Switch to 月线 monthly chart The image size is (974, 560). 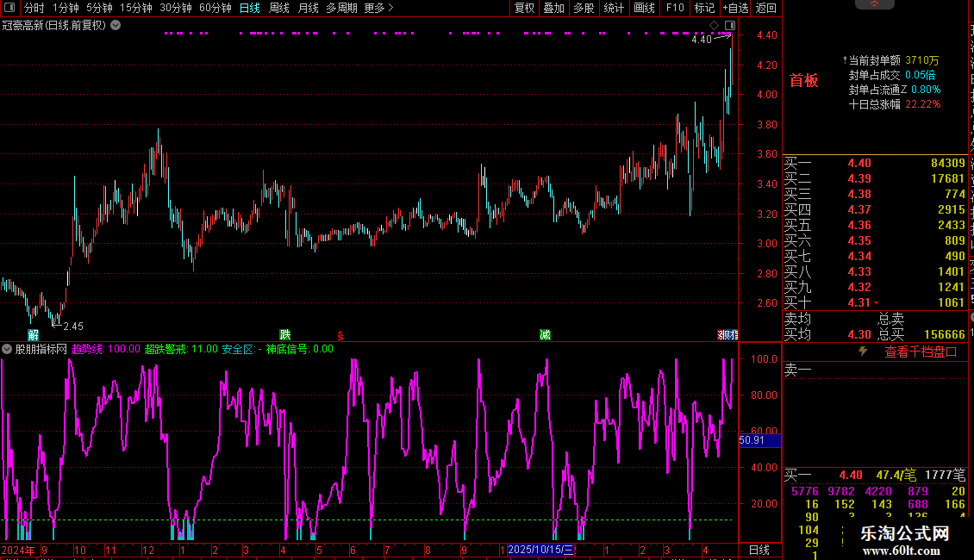308,8
